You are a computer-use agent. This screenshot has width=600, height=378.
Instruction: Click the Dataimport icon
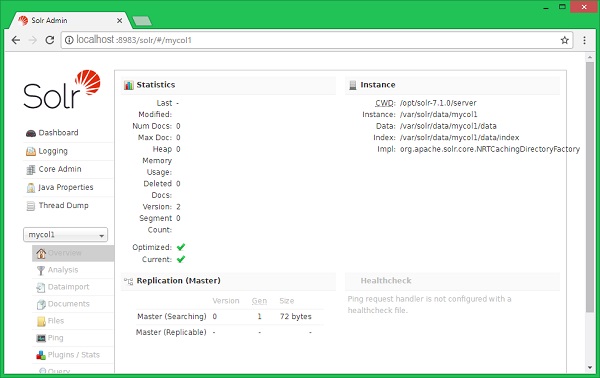41,287
